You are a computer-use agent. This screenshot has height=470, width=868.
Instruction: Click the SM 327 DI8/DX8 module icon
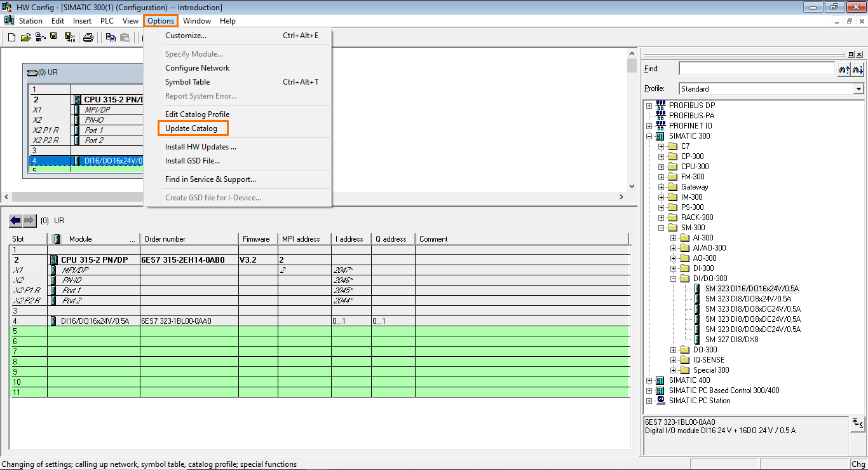(x=697, y=340)
